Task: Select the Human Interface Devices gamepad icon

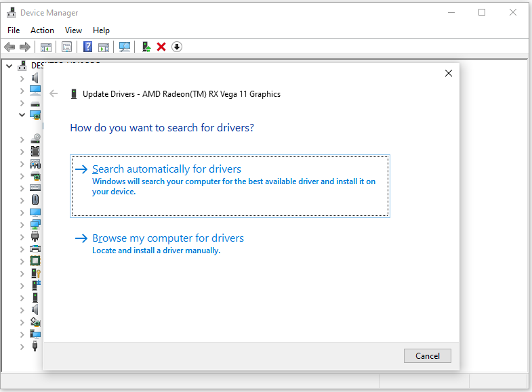Action: click(x=35, y=164)
